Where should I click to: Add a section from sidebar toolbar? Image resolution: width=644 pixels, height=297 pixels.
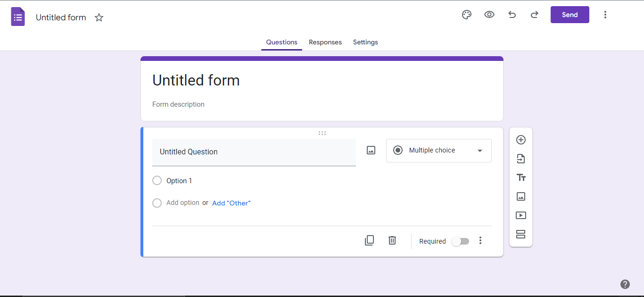521,234
